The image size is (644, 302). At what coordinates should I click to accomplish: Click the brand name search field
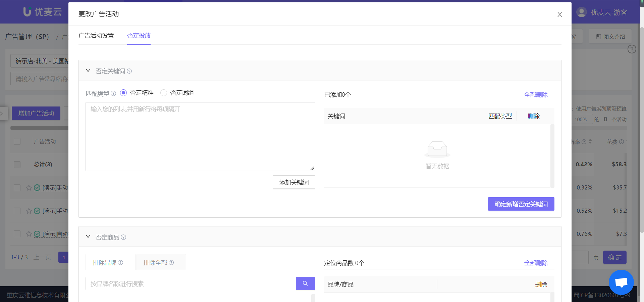(191, 284)
